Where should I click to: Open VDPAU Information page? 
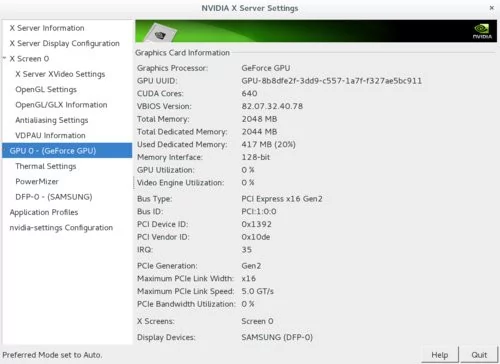pos(50,135)
